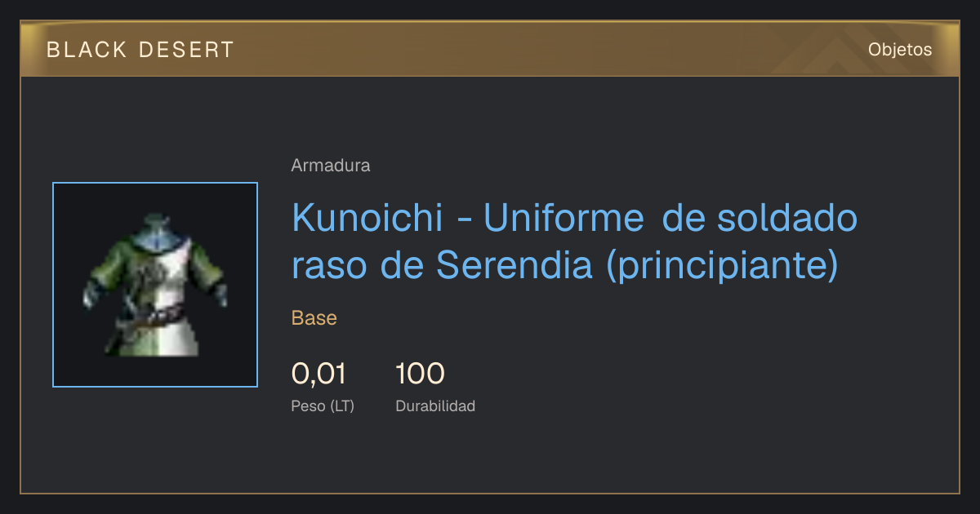Click the word DESERT in the header
The image size is (980, 514).
186,50
